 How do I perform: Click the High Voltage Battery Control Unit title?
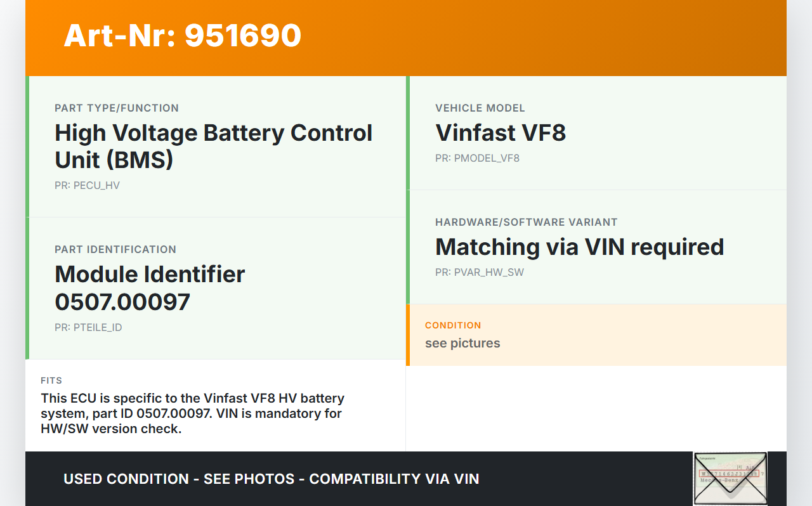click(x=213, y=146)
